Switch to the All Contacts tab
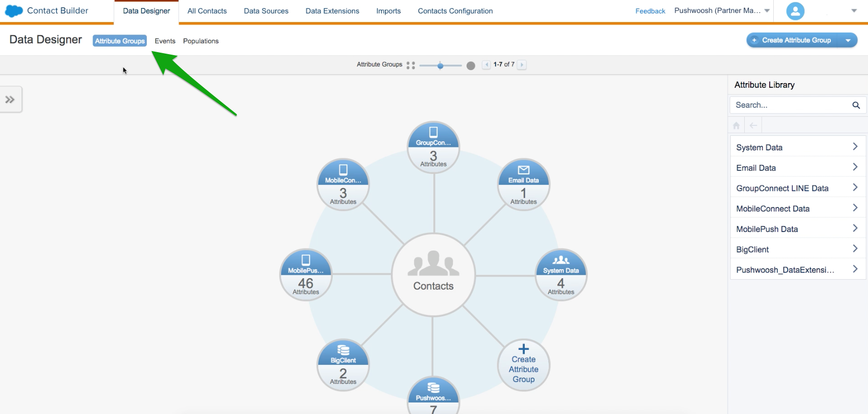 click(207, 11)
